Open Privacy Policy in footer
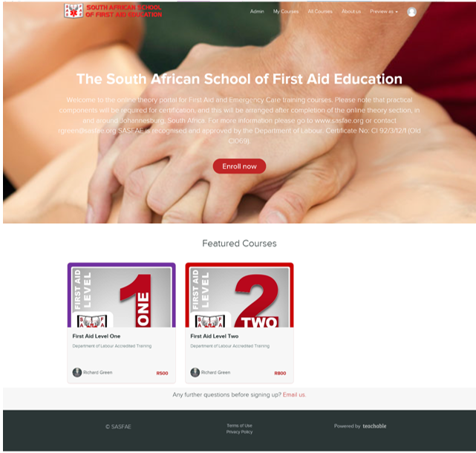Screen dimensions: 476x453 click(239, 431)
